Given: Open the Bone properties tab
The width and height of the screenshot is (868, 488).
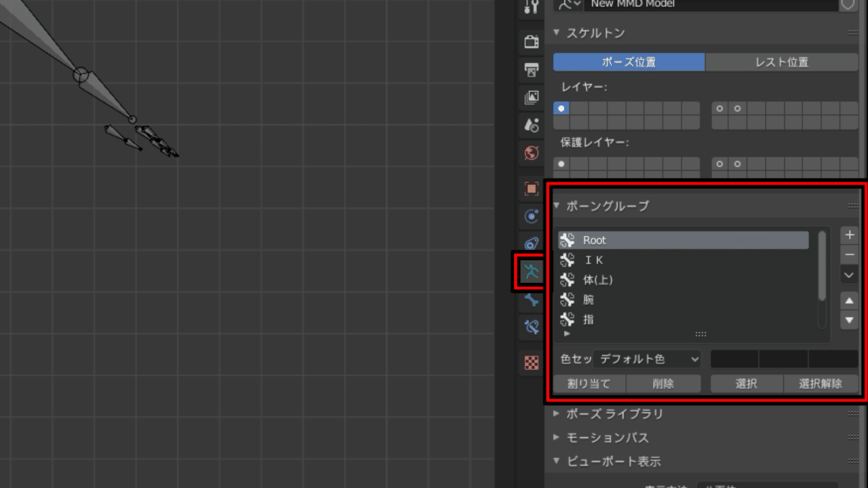Looking at the screenshot, I should pyautogui.click(x=532, y=300).
